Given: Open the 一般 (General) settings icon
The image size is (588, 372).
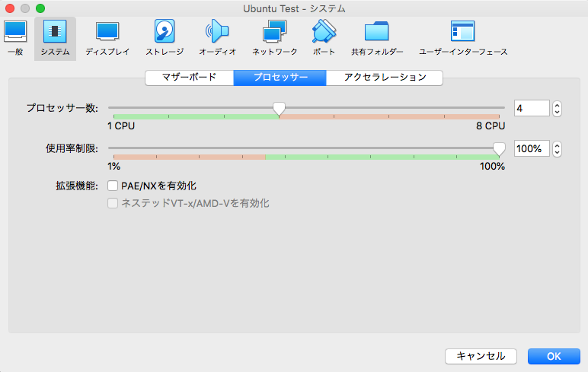Looking at the screenshot, I should 15,38.
